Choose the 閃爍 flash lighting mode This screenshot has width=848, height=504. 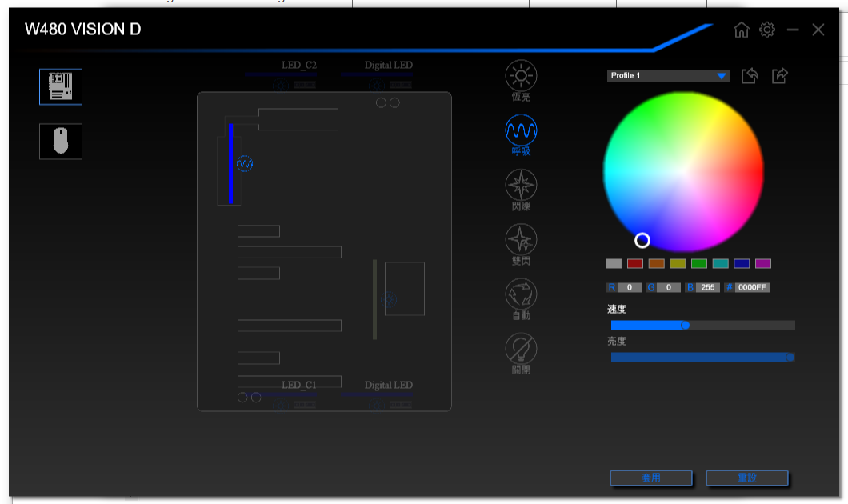(521, 190)
